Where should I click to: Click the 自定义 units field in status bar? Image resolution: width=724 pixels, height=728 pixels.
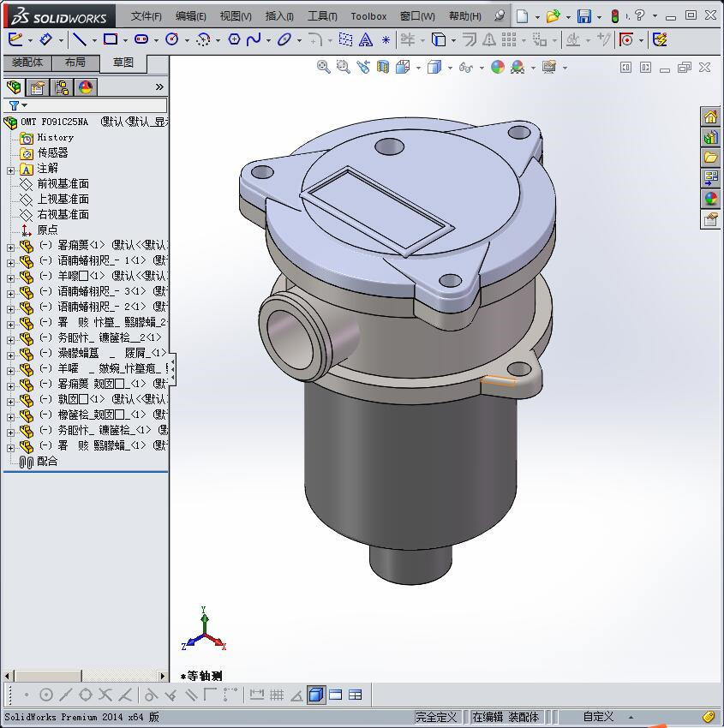pyautogui.click(x=598, y=717)
